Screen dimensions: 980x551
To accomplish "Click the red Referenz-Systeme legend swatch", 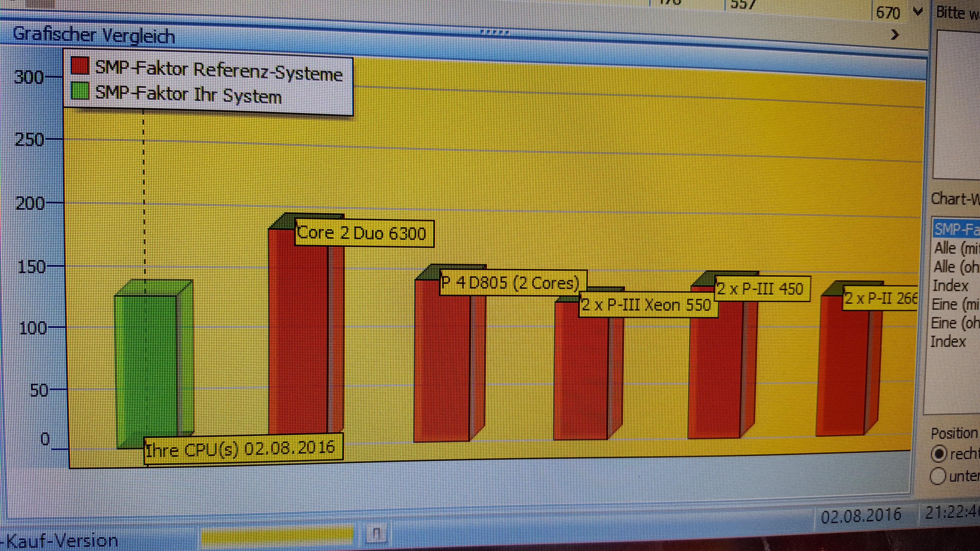I will point(80,66).
